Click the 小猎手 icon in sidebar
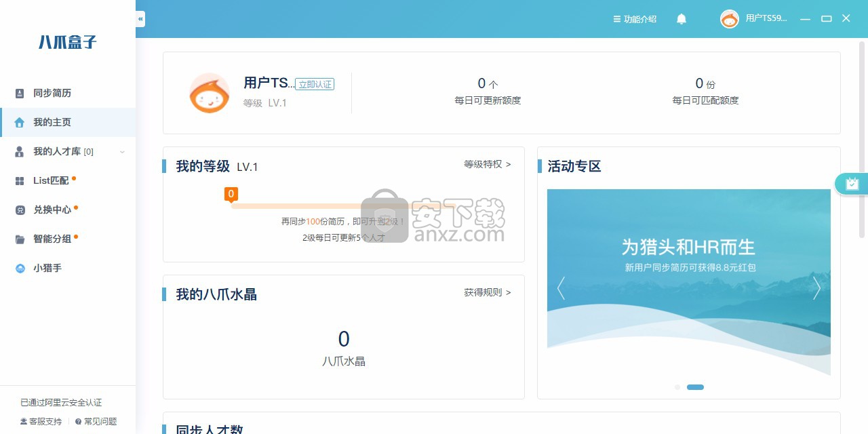Image resolution: width=868 pixels, height=434 pixels. 20,268
